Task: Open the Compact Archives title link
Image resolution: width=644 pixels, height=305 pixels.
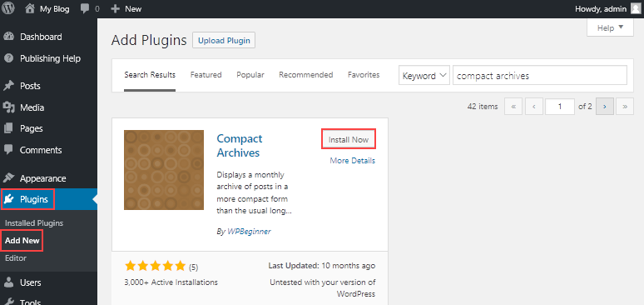Action: coord(240,145)
